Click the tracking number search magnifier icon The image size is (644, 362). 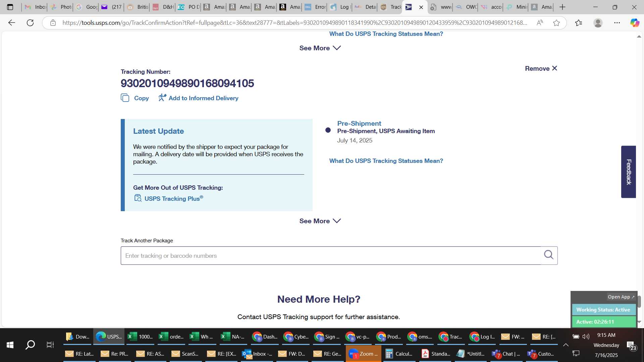pyautogui.click(x=549, y=255)
